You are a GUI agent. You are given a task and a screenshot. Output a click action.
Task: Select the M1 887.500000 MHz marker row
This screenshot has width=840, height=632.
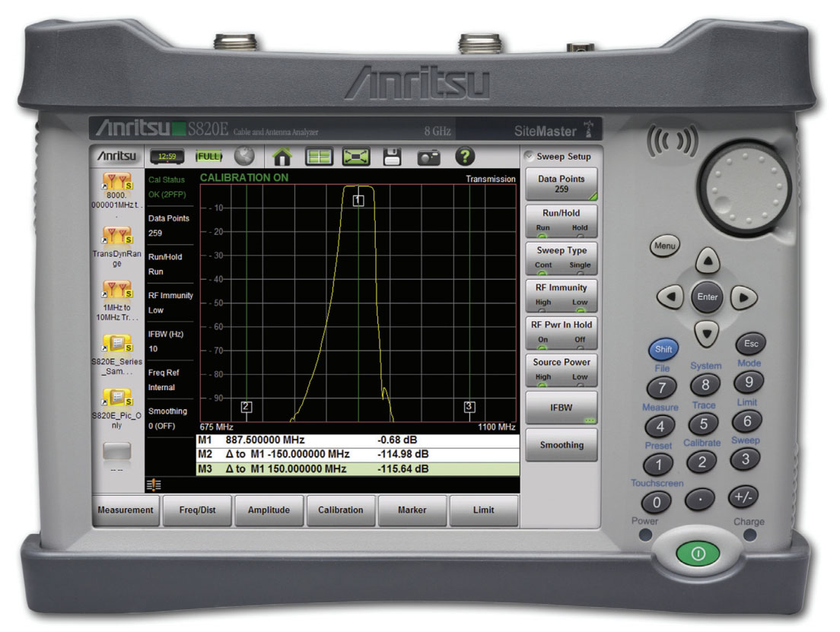(x=358, y=440)
